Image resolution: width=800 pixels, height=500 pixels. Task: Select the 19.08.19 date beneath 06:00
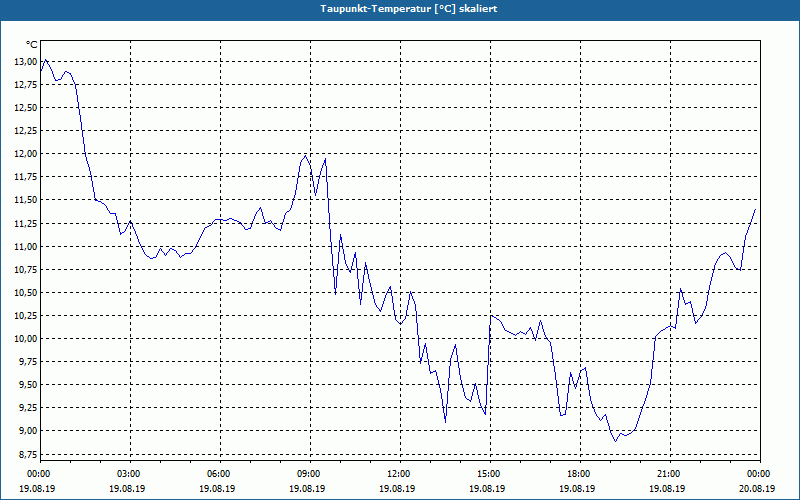point(217,488)
